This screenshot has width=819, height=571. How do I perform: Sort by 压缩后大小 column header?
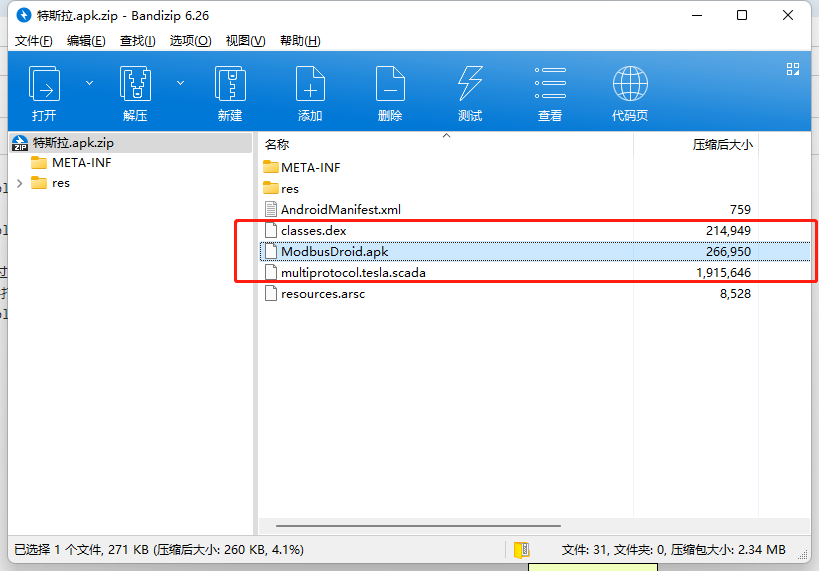click(696, 144)
